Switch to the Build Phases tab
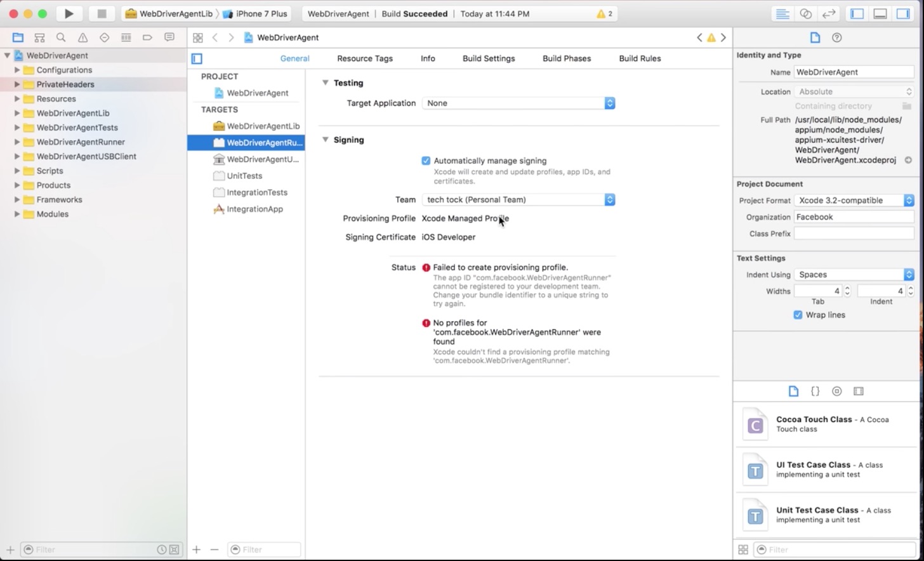This screenshot has height=561, width=924. [567, 58]
